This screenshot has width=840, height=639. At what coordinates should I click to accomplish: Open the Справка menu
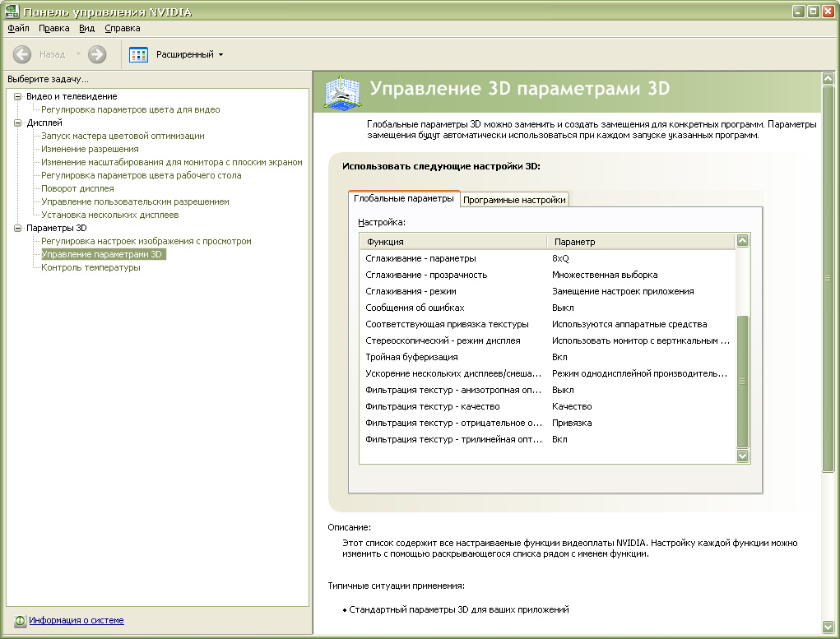click(122, 28)
